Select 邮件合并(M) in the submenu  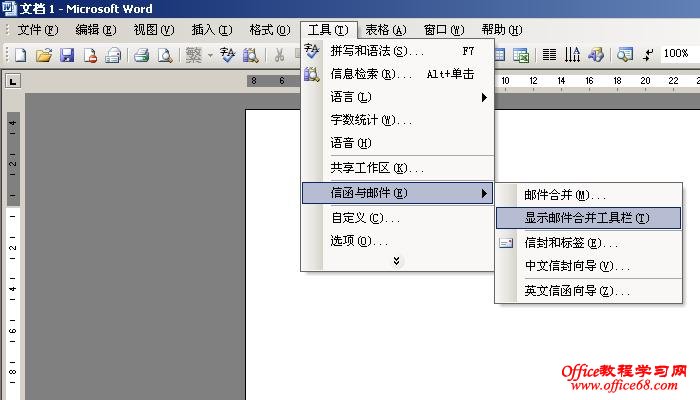tap(588, 195)
